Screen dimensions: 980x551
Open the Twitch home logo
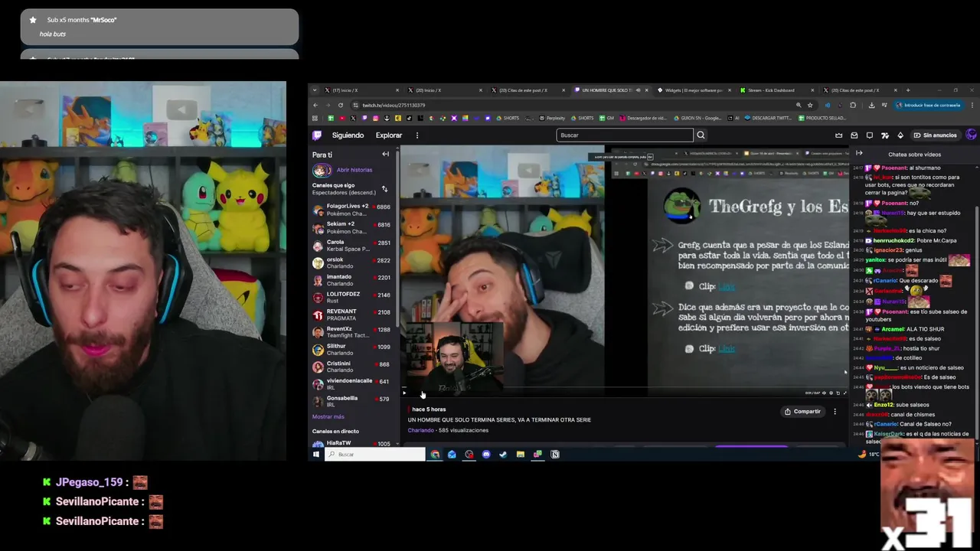pyautogui.click(x=317, y=135)
